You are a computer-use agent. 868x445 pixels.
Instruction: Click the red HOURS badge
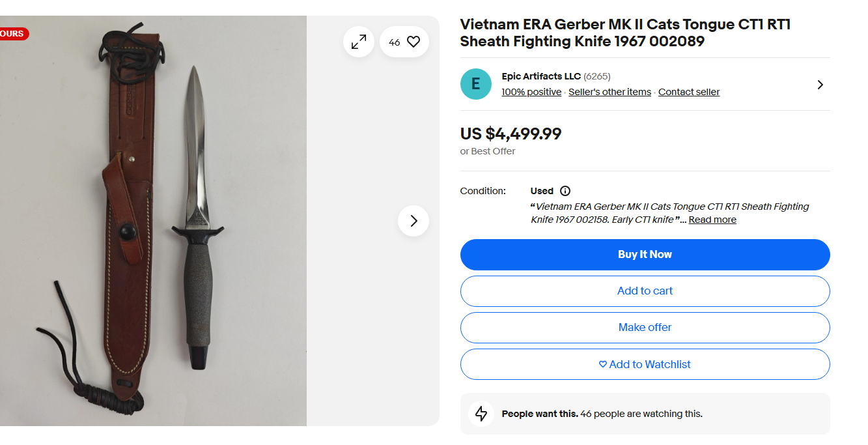pos(13,34)
